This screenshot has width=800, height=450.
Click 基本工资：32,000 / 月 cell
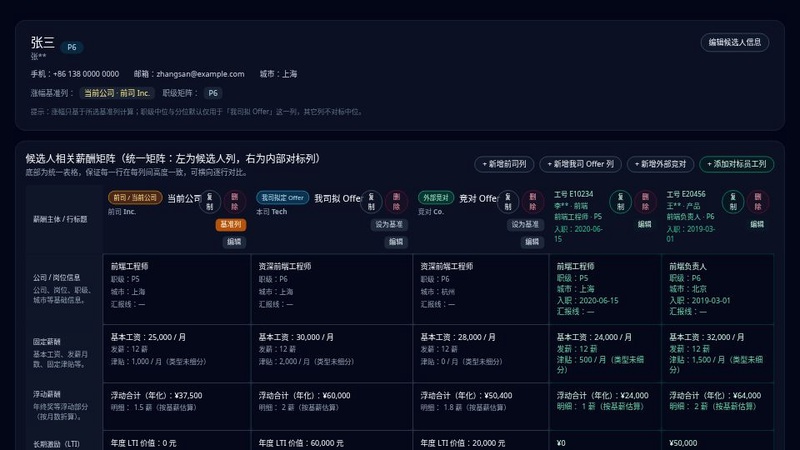tap(717, 353)
